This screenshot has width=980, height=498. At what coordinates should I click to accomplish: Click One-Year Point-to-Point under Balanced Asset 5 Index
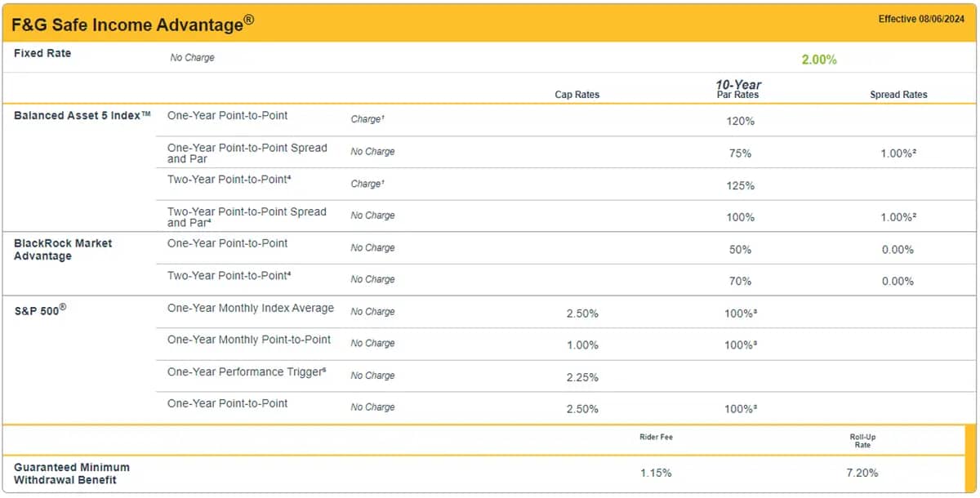tap(227, 115)
